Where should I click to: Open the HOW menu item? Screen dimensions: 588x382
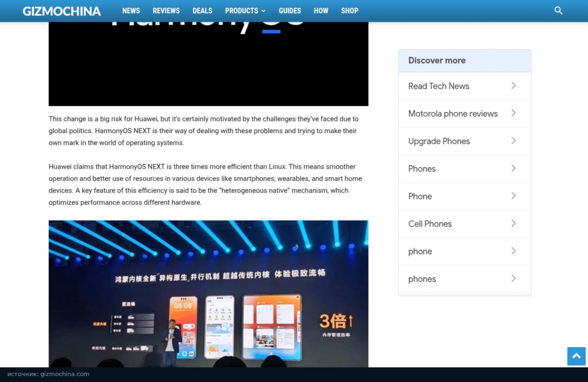tap(321, 11)
